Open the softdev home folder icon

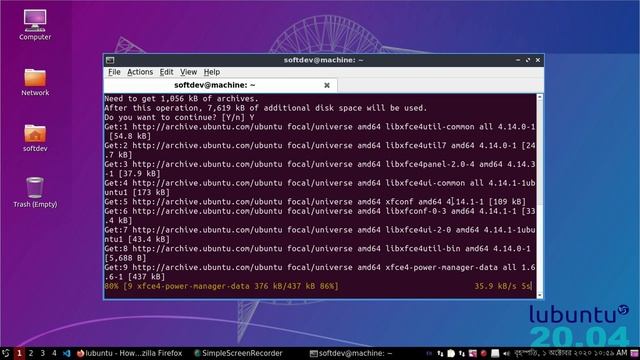coord(35,138)
